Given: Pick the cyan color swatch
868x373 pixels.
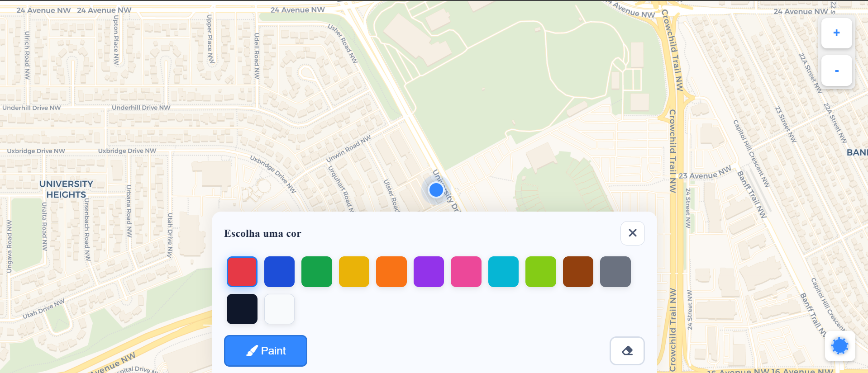Looking at the screenshot, I should (503, 272).
